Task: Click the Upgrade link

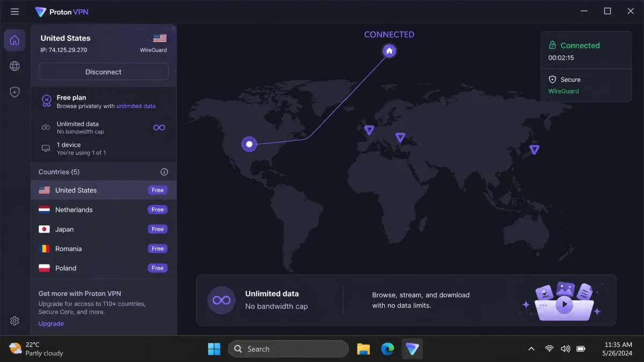Action: point(51,323)
